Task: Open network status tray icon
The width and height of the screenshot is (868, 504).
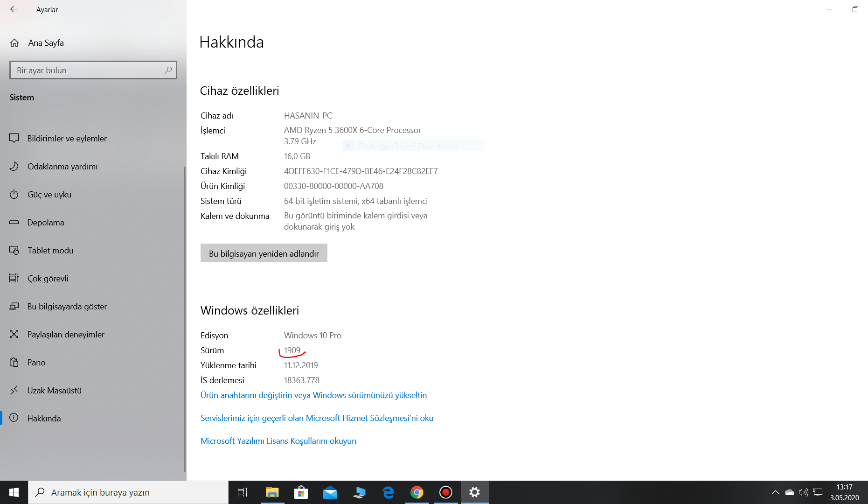Action: 818,492
